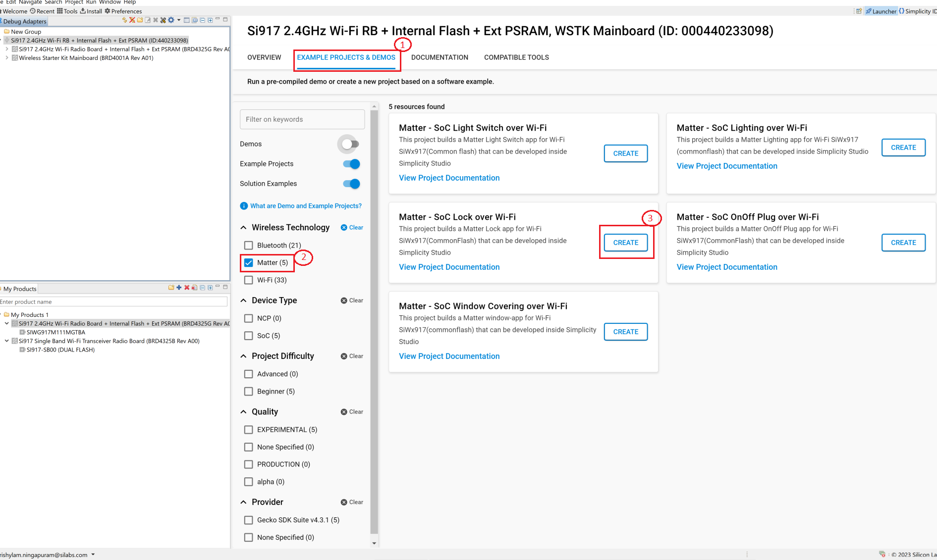Click the Filter on keywords field
Screen dimensions: 937x560
coord(302,119)
